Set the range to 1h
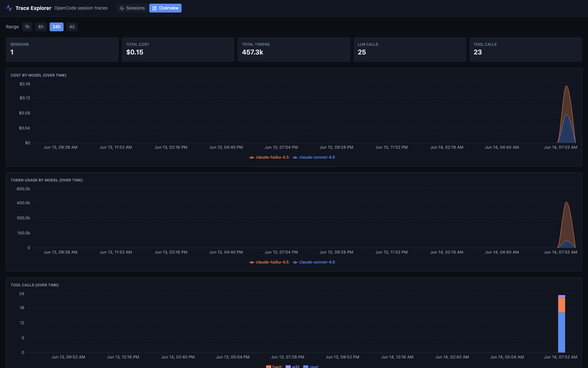This screenshot has height=368, width=588. point(27,27)
